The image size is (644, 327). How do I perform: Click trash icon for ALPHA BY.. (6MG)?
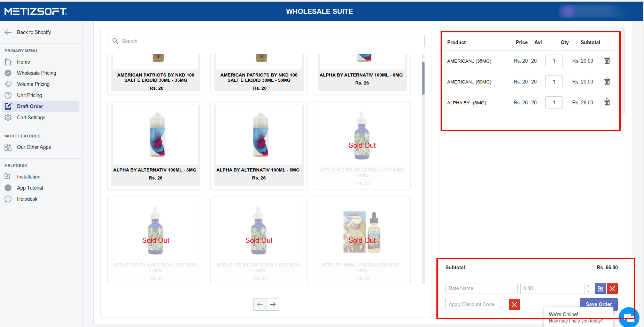pos(607,102)
